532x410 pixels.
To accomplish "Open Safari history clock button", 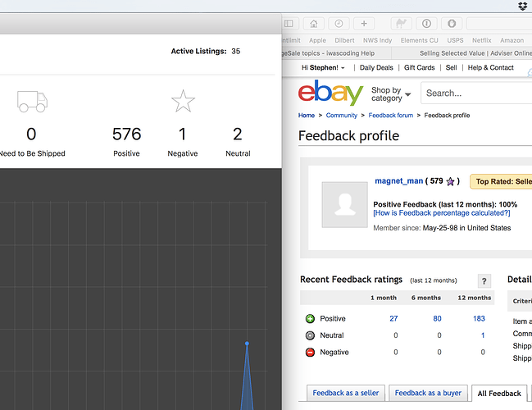I will click(339, 24).
